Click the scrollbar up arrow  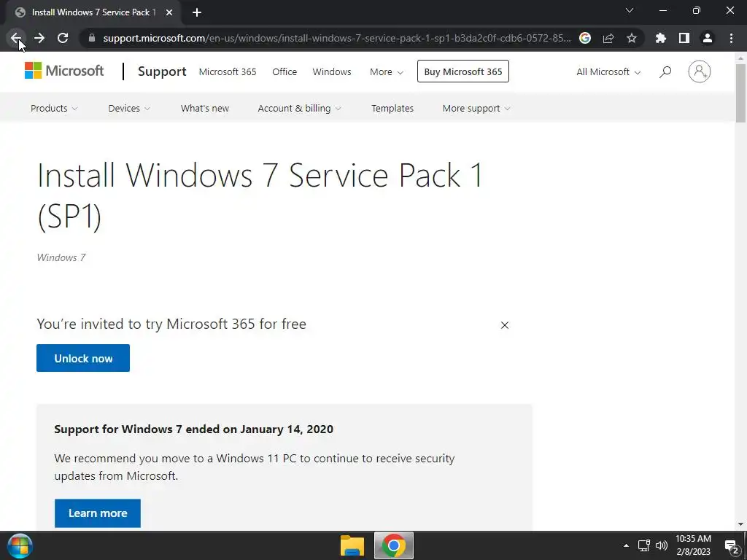740,58
